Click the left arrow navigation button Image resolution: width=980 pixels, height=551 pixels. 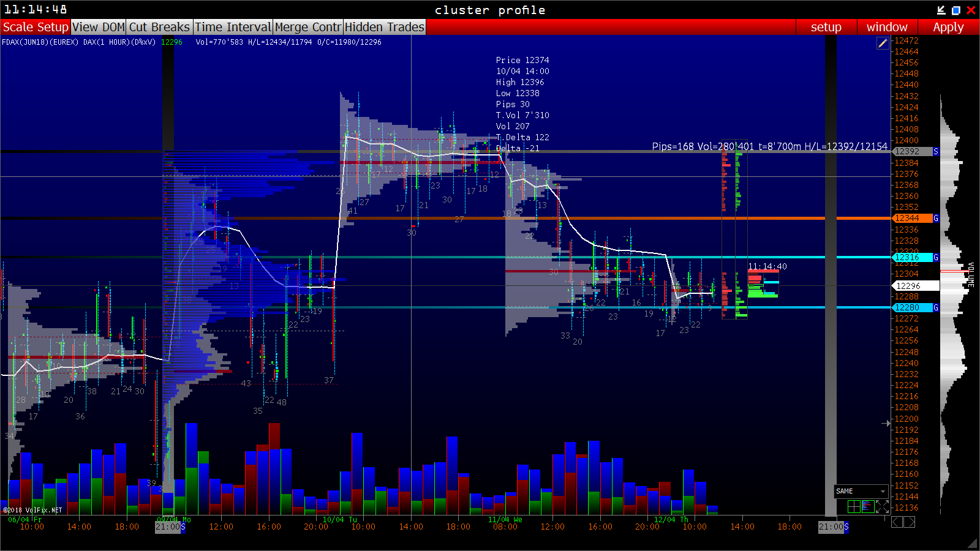(x=897, y=522)
